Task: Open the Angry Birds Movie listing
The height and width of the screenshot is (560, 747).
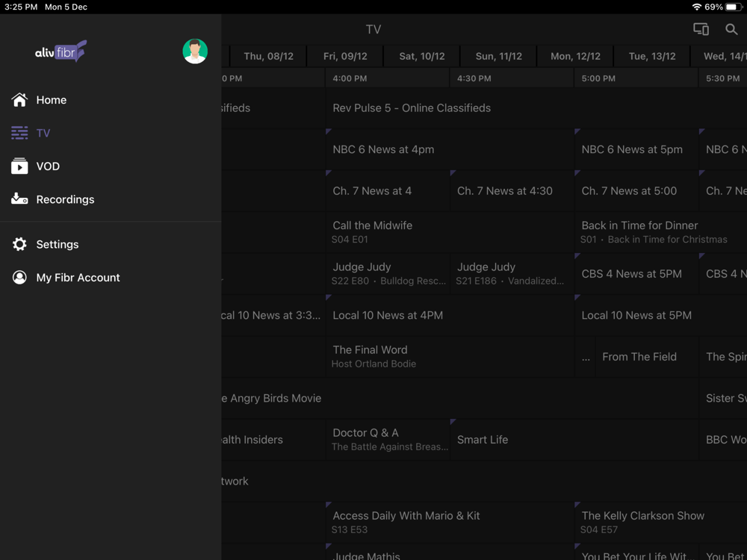Action: tap(459, 398)
